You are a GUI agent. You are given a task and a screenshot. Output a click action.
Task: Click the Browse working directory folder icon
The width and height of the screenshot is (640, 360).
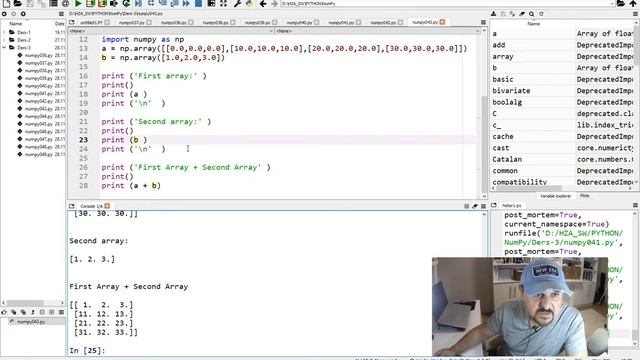[x=621, y=3]
